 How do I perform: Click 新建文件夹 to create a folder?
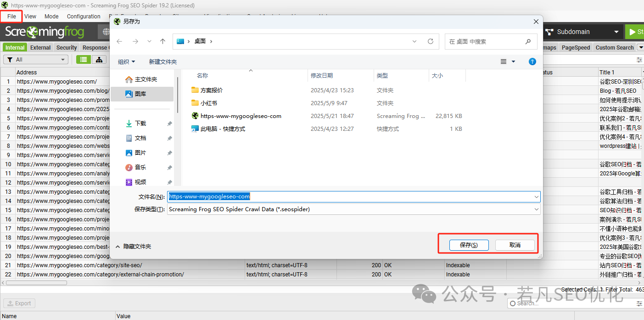(x=163, y=62)
